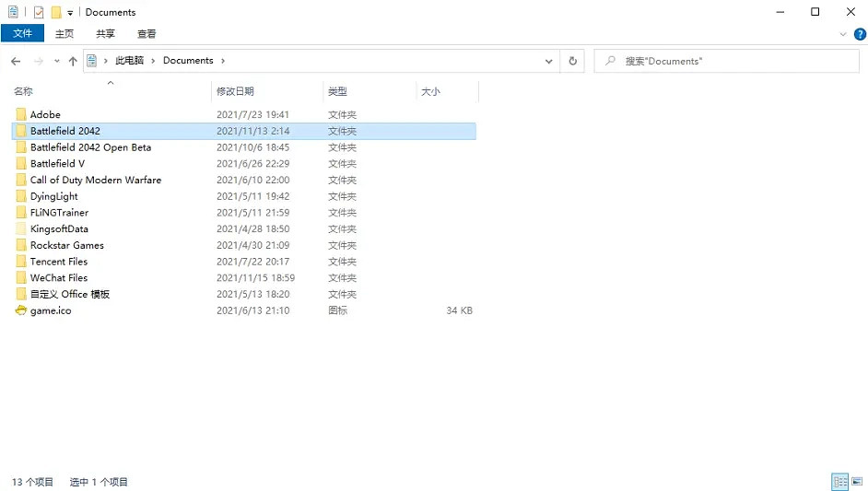Click the Adobe folder name
Screen dimensions: 868x491
[45, 114]
